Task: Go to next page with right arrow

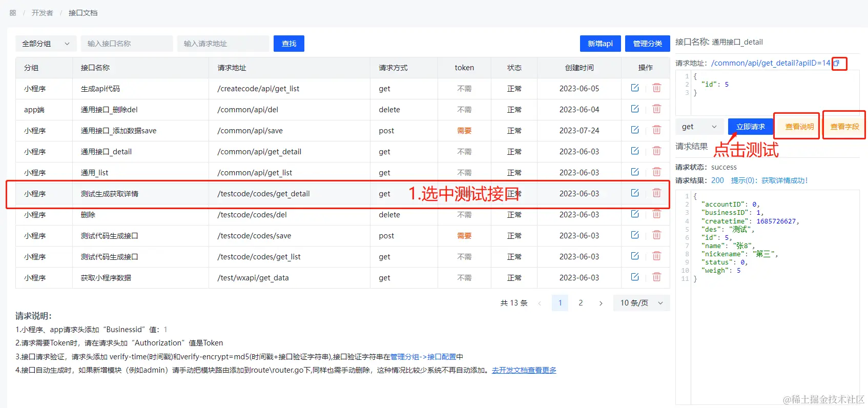Action: click(601, 303)
